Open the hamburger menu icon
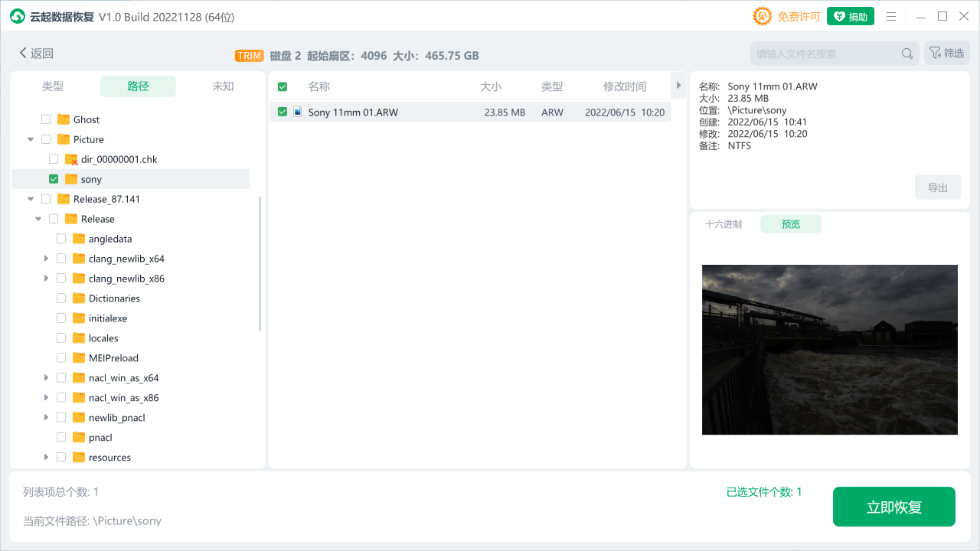 (x=890, y=15)
